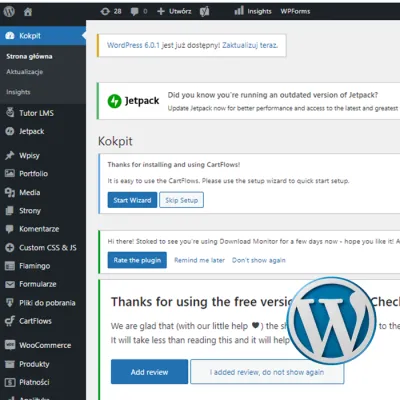Click the Wpisy pushpin icon
Screen dimensions: 400x400
pyautogui.click(x=10, y=155)
